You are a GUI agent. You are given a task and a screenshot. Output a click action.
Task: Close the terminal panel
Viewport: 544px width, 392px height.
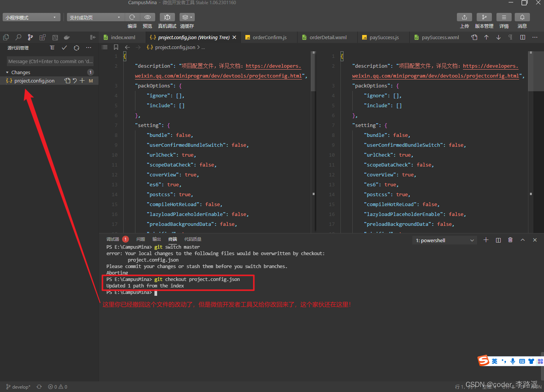(x=535, y=240)
